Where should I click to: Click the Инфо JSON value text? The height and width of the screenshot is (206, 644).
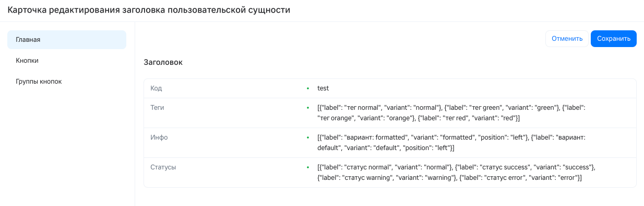(452, 143)
